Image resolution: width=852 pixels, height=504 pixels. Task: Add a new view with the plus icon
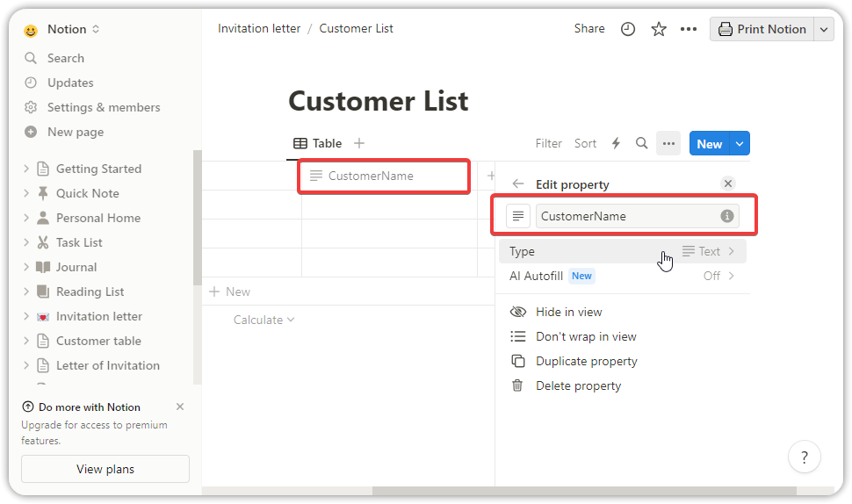pyautogui.click(x=358, y=143)
